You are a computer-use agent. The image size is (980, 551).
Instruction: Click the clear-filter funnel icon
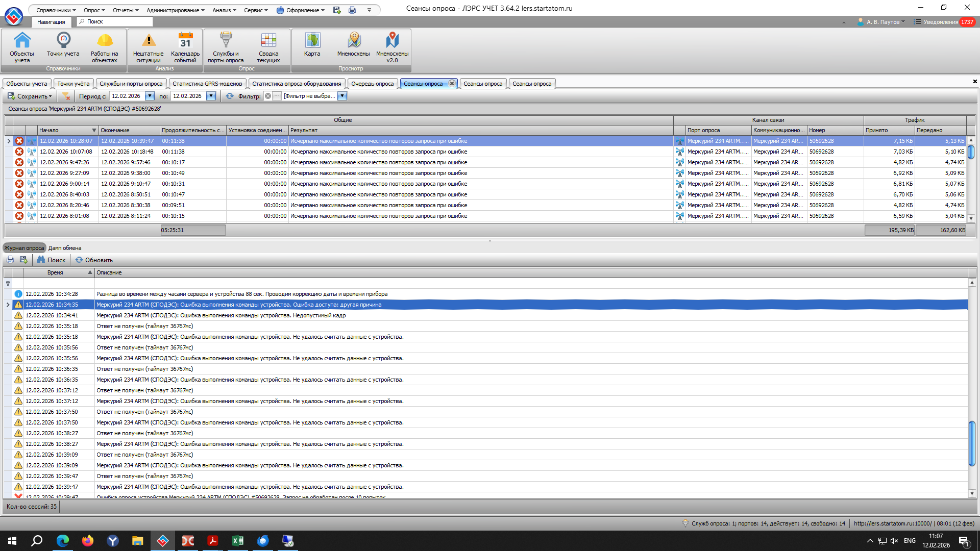[66, 96]
